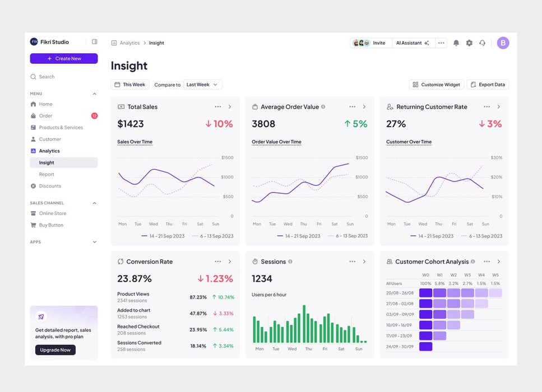Click Upgrade Now
This screenshot has width=542, height=392.
pos(55,350)
